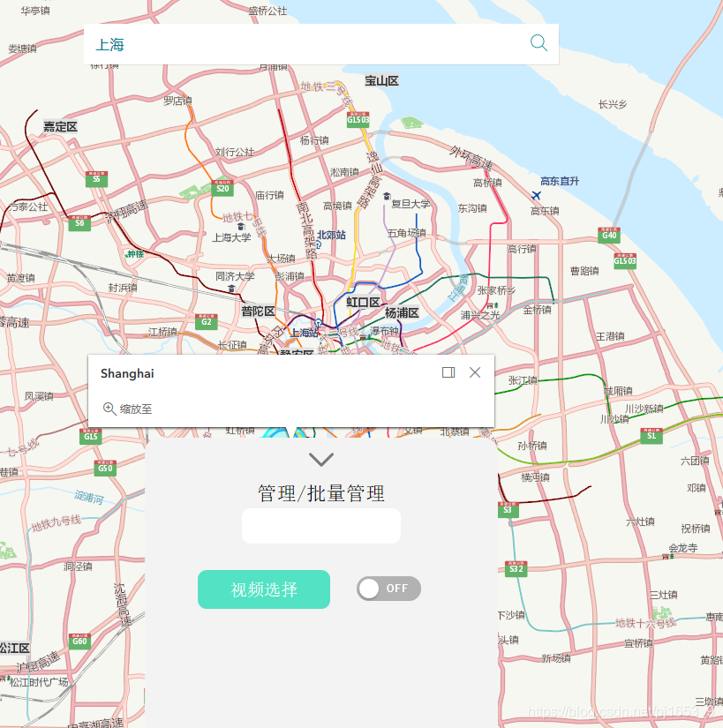The height and width of the screenshot is (728, 723).
Task: Click the S5 highway shield
Action: coord(96,179)
